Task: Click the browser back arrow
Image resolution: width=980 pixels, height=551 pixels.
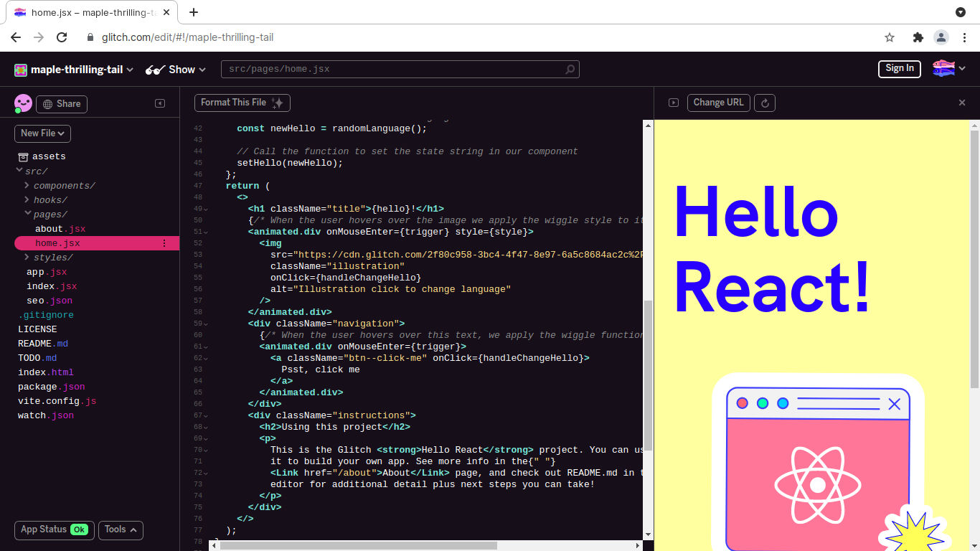Action: coord(16,37)
